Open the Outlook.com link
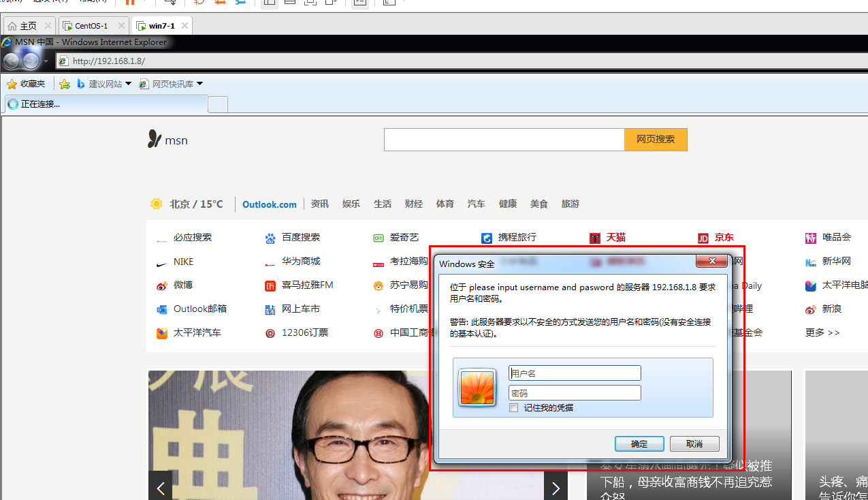Image resolution: width=868 pixels, height=500 pixels. tap(270, 204)
